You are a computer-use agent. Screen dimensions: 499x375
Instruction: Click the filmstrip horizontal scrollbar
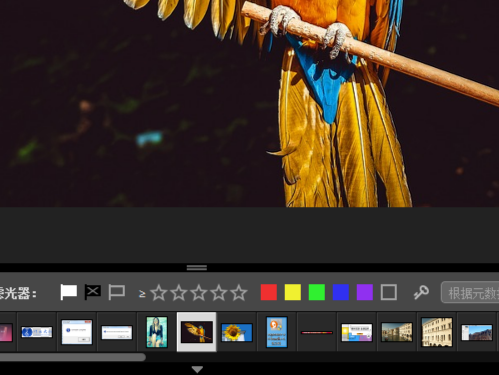[x=73, y=357]
